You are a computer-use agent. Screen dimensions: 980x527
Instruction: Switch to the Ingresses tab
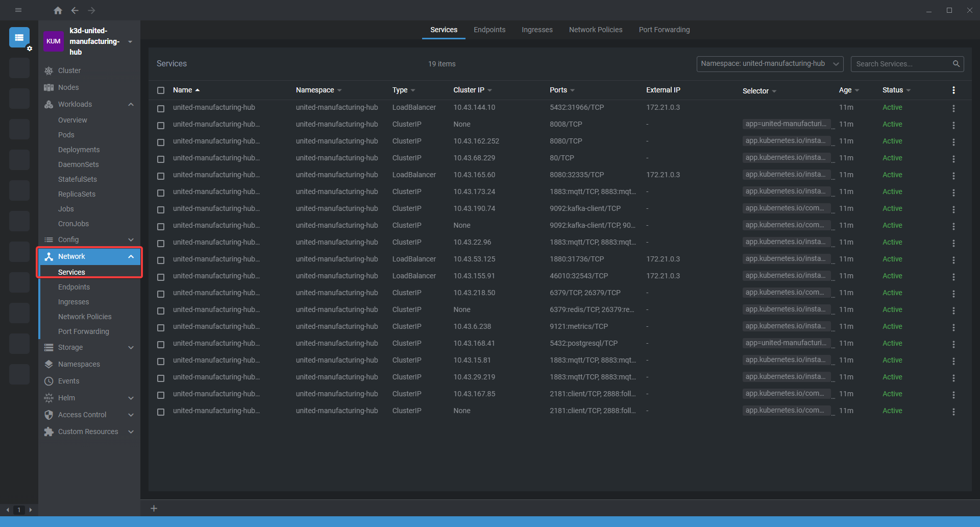pos(537,30)
